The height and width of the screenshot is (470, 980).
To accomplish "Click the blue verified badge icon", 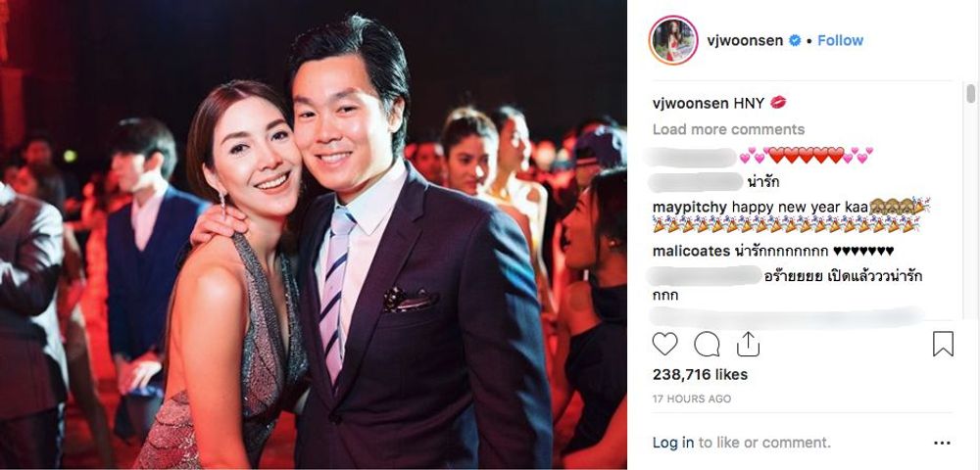I will [x=795, y=40].
